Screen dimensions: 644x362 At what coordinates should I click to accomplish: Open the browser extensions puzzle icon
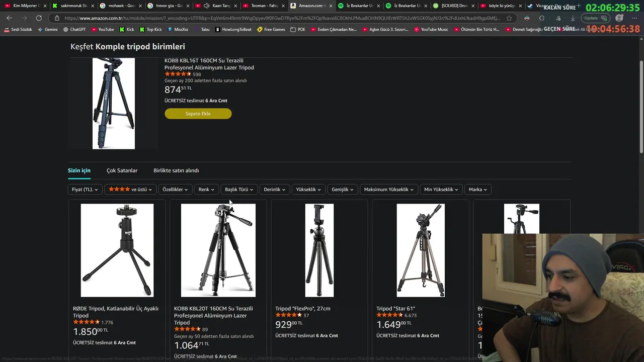(x=542, y=18)
